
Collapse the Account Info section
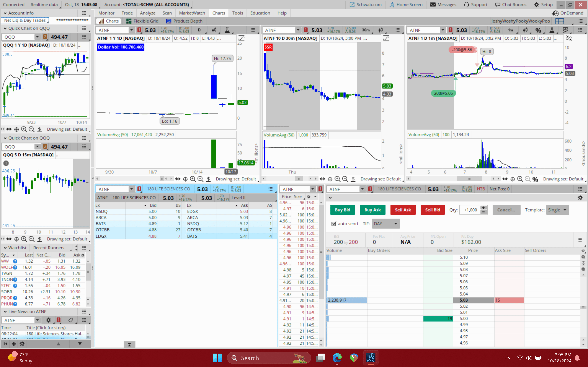(x=5, y=13)
